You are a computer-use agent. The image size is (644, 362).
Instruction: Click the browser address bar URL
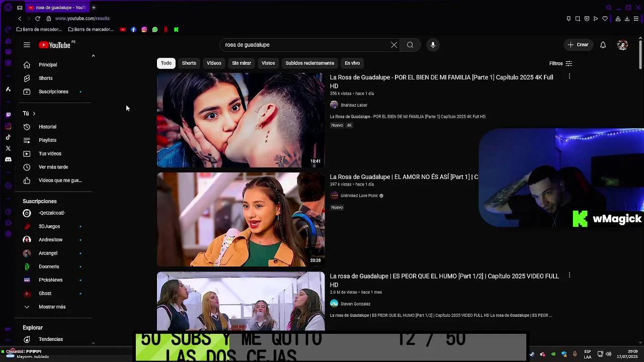point(82,19)
